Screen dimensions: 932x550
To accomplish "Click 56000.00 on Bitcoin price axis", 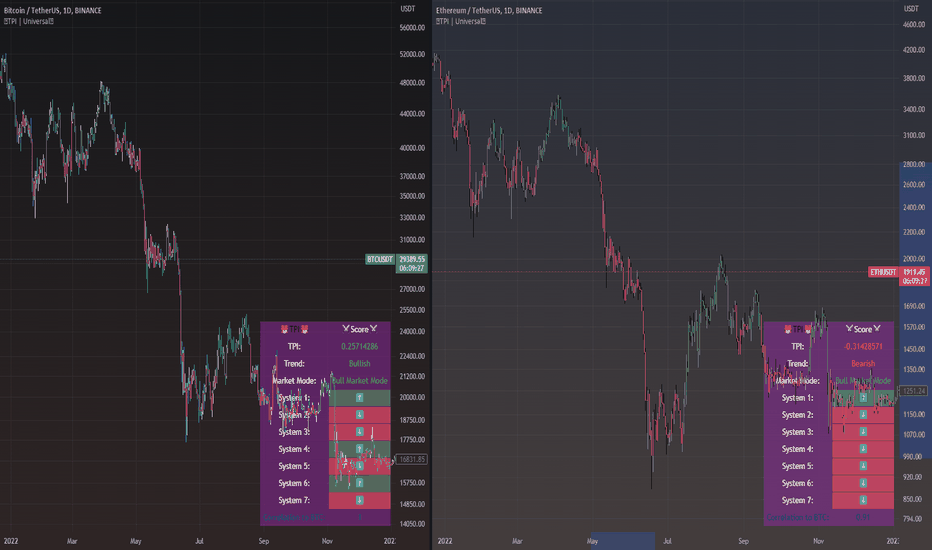I will click(x=413, y=28).
